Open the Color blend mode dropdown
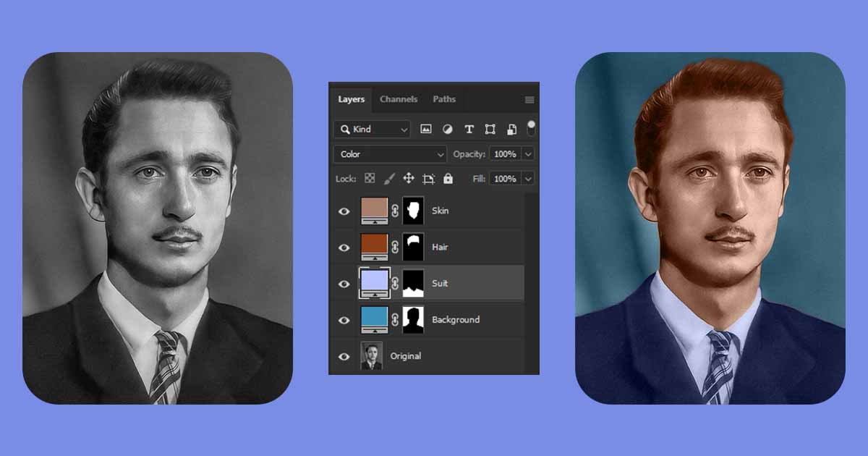 coord(390,154)
